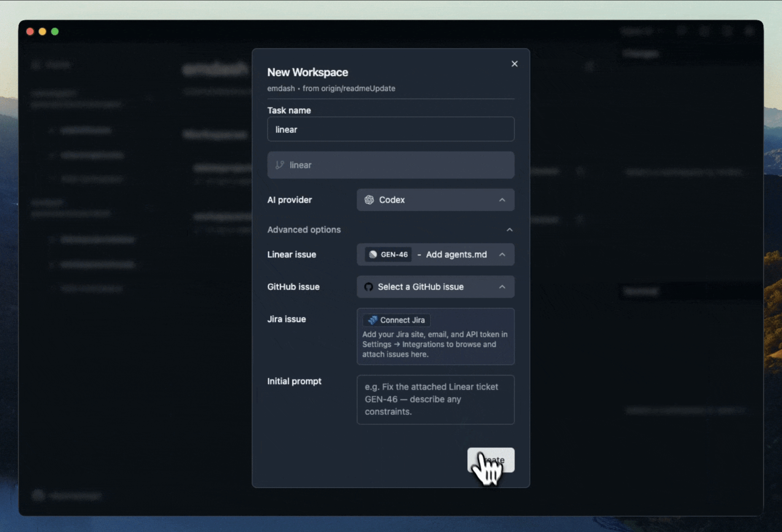Screen dimensions: 782x532
Task: Click the OpenAI Codex logo icon
Action: 369,200
